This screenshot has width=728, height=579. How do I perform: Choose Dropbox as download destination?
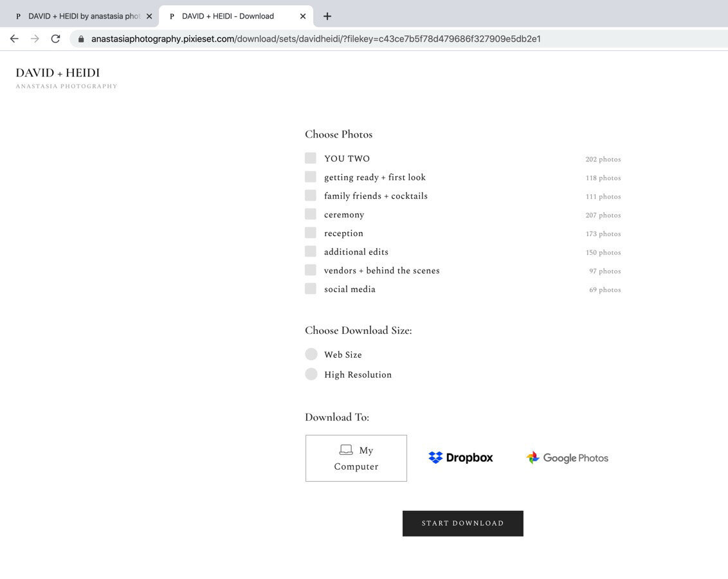[x=460, y=458]
